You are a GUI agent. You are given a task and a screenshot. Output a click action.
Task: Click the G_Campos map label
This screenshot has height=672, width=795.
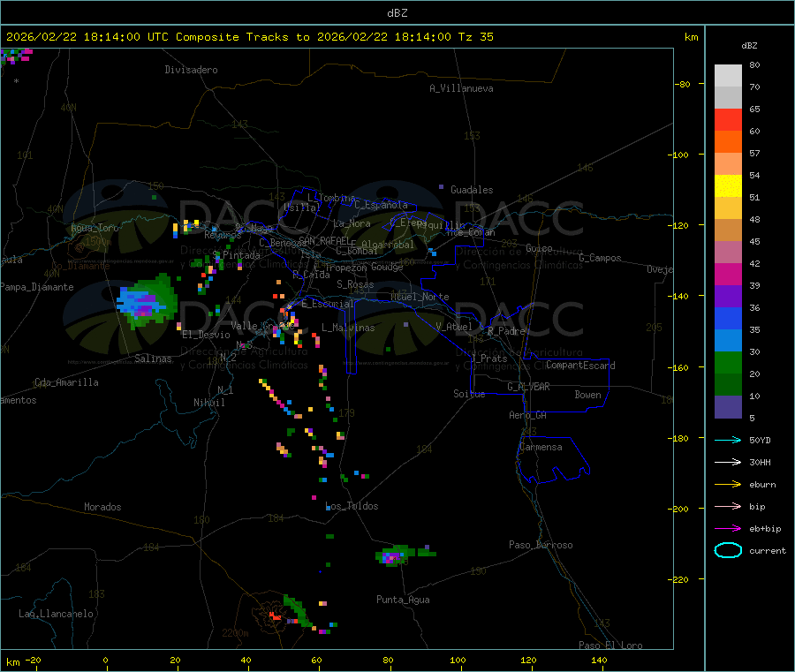(600, 258)
